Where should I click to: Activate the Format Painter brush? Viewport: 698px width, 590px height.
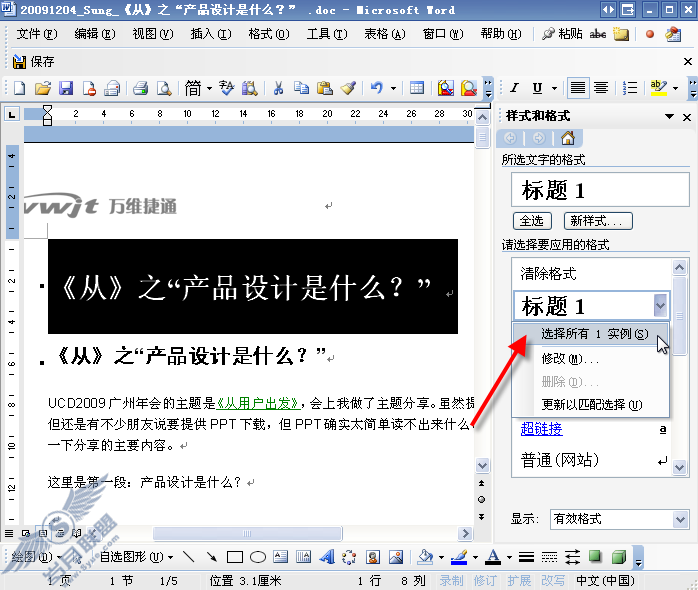348,88
